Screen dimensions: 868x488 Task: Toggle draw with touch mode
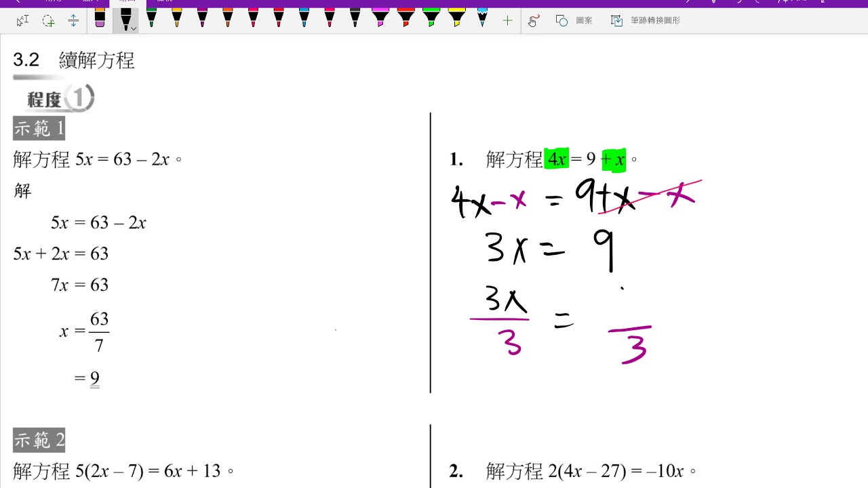(x=534, y=21)
